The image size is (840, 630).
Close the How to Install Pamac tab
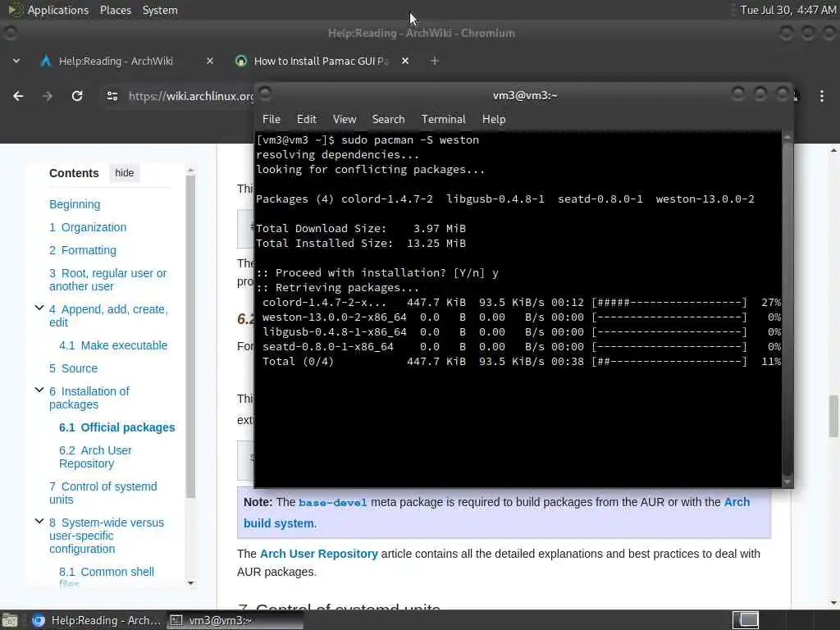click(x=405, y=61)
